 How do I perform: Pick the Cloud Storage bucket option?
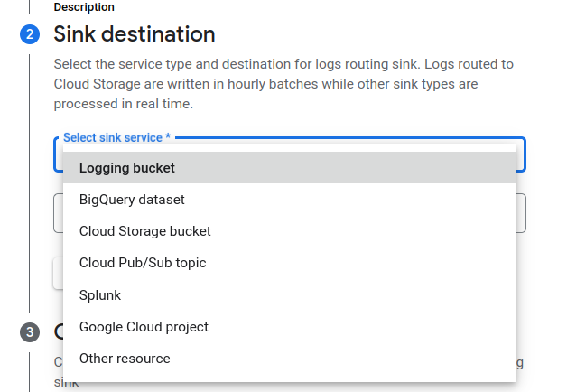pyautogui.click(x=290, y=231)
